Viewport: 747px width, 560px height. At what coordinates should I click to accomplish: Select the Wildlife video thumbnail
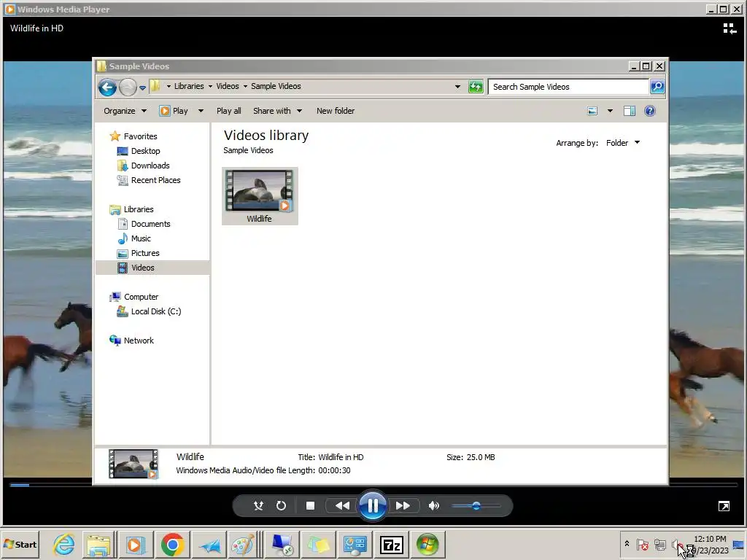pyautogui.click(x=260, y=195)
